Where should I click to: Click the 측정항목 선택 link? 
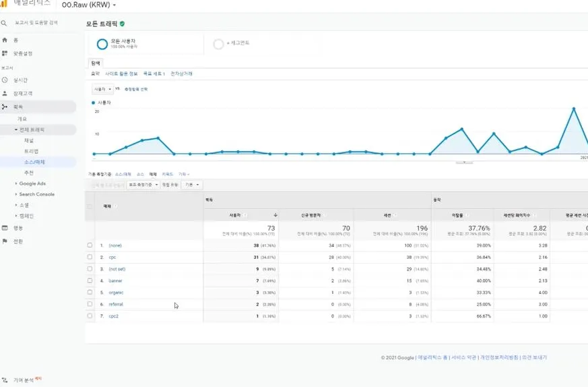tap(136, 90)
